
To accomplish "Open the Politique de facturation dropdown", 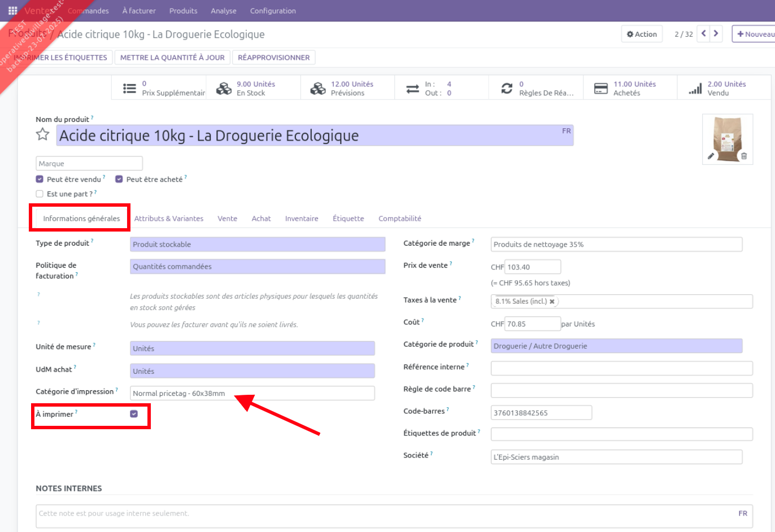I will tap(257, 267).
